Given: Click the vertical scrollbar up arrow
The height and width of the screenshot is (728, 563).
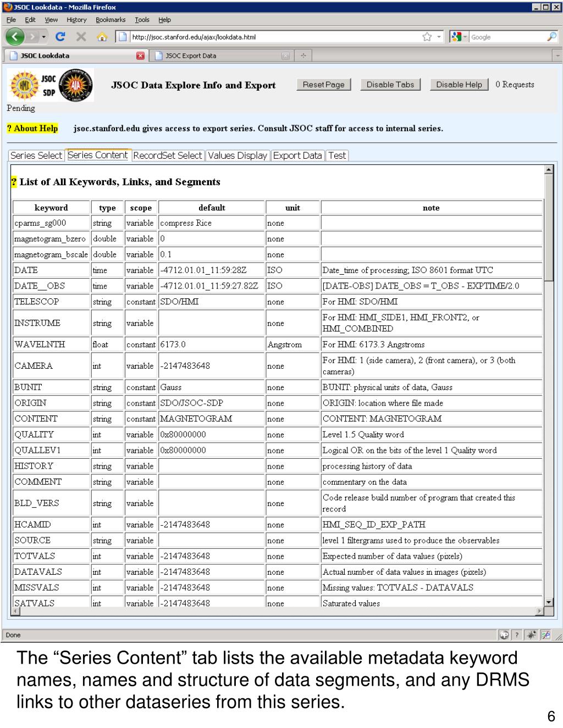Looking at the screenshot, I should click(x=549, y=169).
